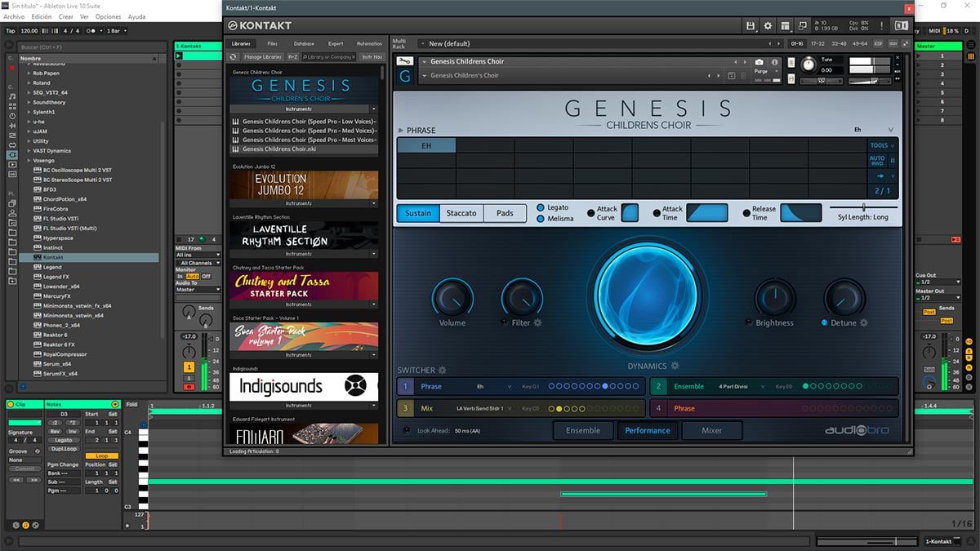Open the Switcher gear settings
Image resolution: width=980 pixels, height=551 pixels.
tap(443, 371)
